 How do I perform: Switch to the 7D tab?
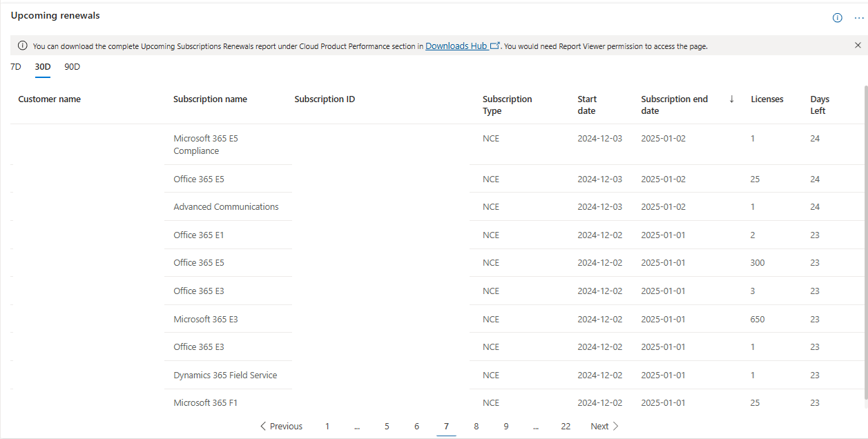pyautogui.click(x=16, y=67)
